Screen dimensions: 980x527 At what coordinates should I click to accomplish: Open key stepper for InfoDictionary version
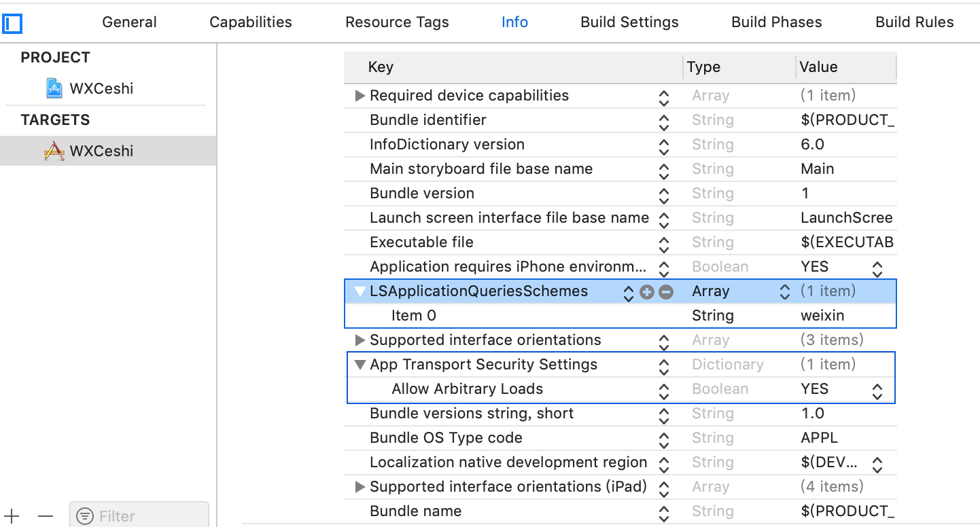click(664, 147)
